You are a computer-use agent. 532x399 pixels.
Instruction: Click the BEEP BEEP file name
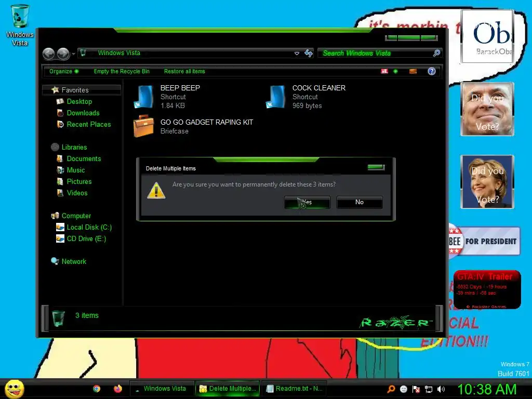[x=180, y=88]
